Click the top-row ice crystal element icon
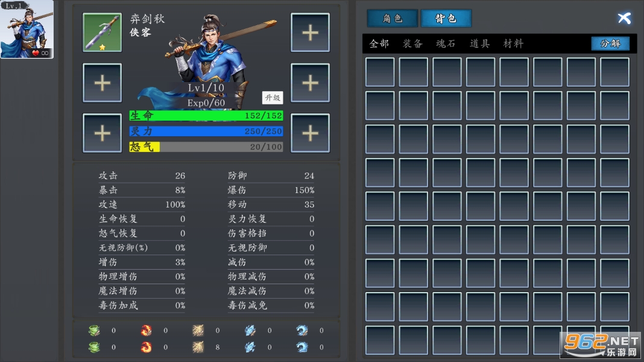 click(x=250, y=331)
